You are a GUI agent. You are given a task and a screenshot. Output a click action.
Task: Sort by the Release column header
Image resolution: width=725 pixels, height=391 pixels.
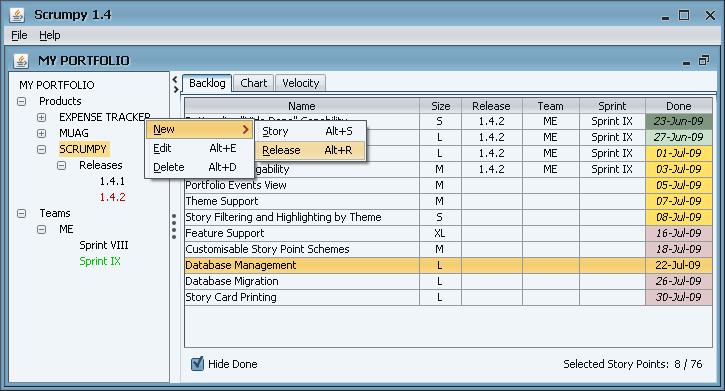pos(492,106)
